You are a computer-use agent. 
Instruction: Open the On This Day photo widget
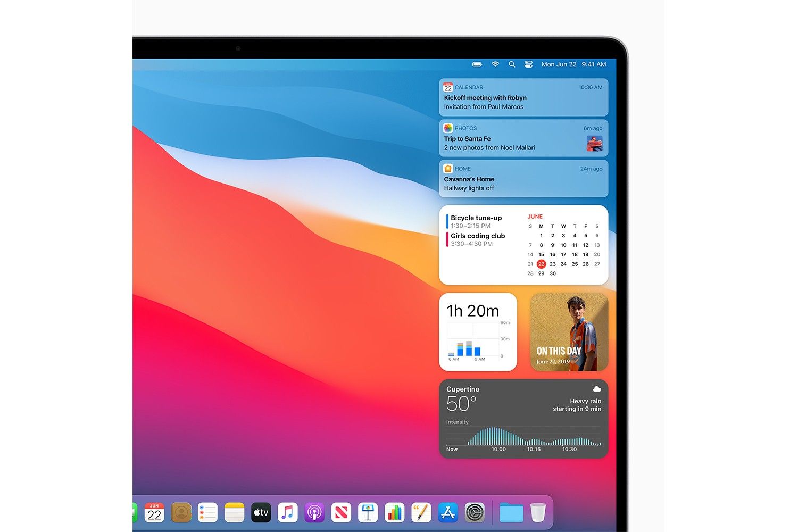(x=569, y=332)
